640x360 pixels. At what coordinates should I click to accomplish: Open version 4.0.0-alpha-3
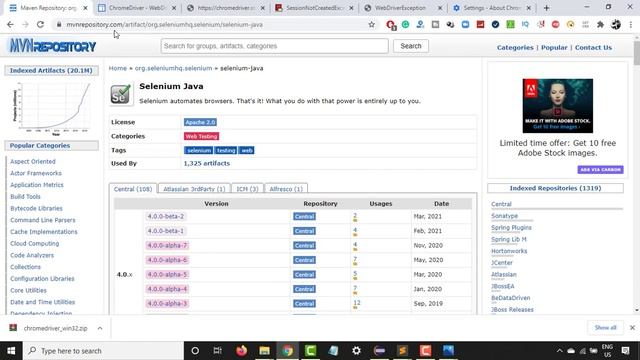pyautogui.click(x=167, y=303)
